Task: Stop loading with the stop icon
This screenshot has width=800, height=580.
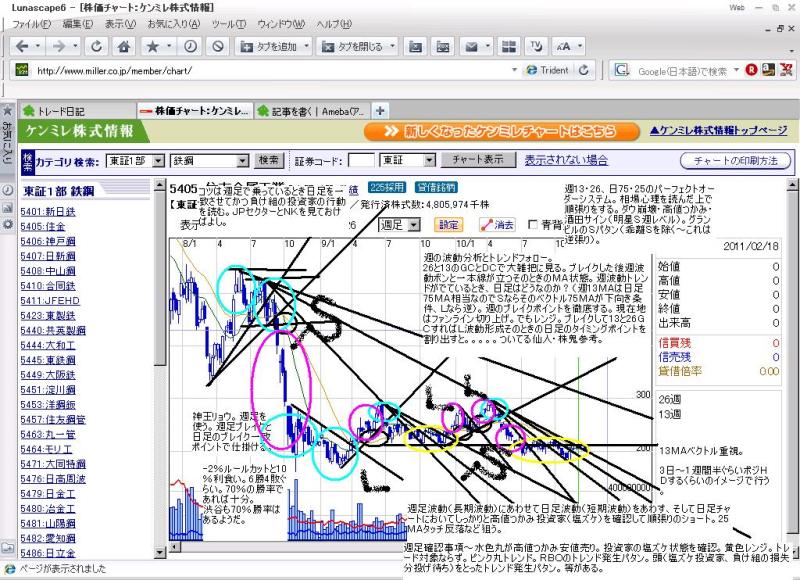Action: click(x=218, y=46)
